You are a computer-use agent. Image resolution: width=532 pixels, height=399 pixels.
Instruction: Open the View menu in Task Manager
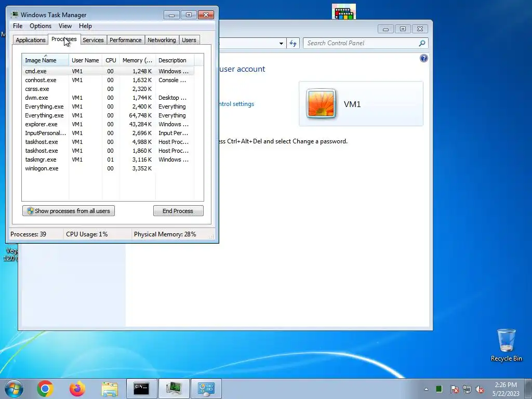65,26
